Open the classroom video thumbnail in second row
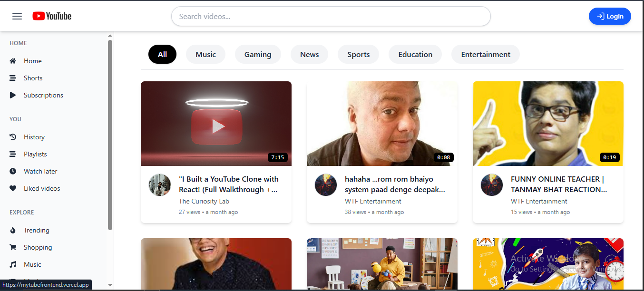 pyautogui.click(x=382, y=264)
